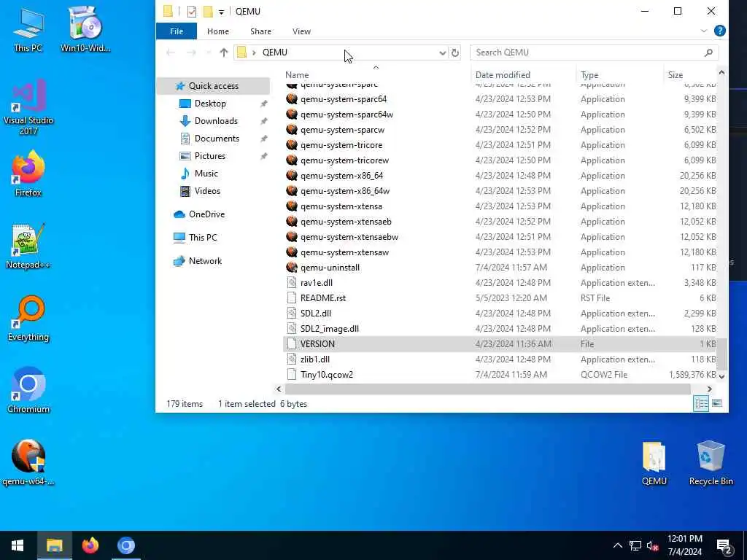The height and width of the screenshot is (560, 747).
Task: Open notification center icon
Action: click(x=724, y=545)
